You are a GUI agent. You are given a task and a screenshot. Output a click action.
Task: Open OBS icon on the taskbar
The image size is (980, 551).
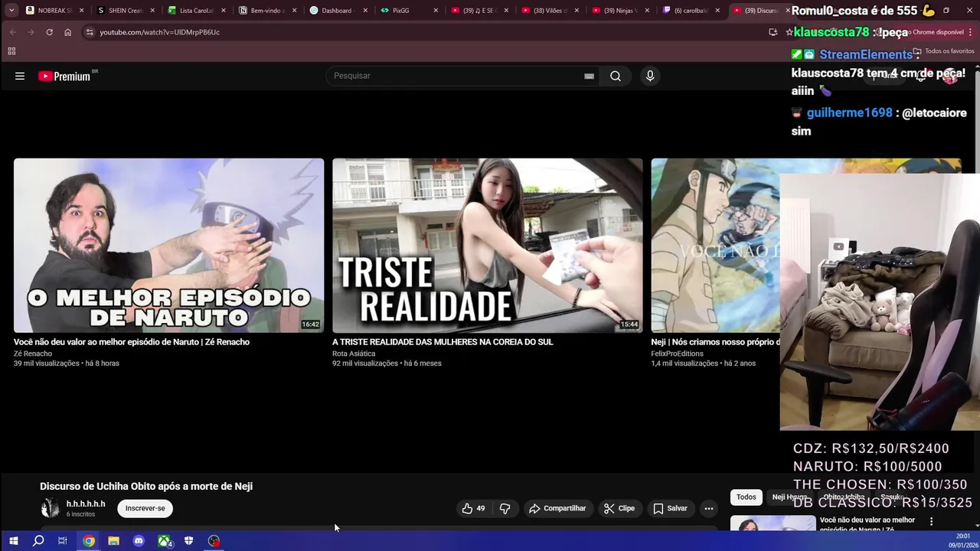[x=214, y=541]
